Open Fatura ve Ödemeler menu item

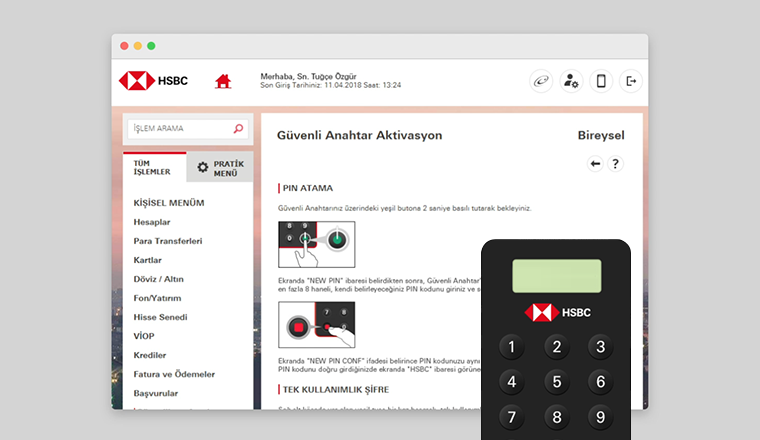tap(174, 374)
